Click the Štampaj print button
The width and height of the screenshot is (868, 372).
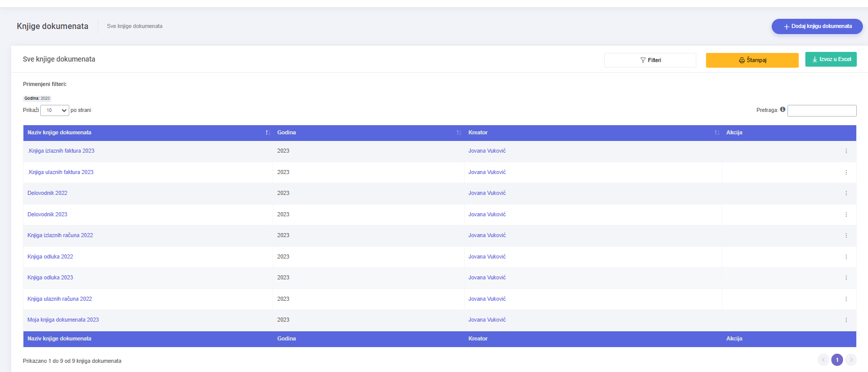point(752,60)
